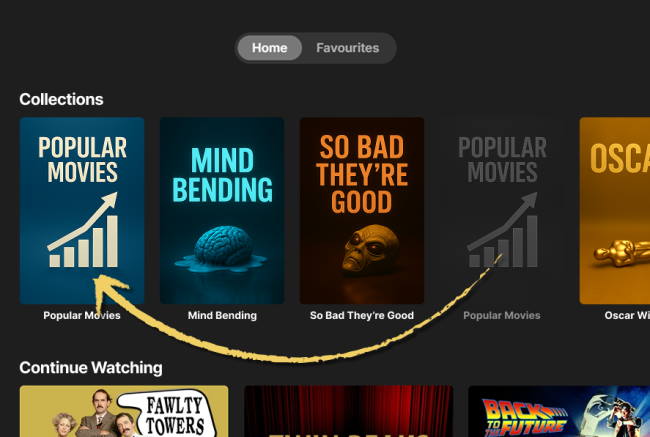Open the Mind Bending collection poster
The width and height of the screenshot is (650, 437).
pos(222,211)
